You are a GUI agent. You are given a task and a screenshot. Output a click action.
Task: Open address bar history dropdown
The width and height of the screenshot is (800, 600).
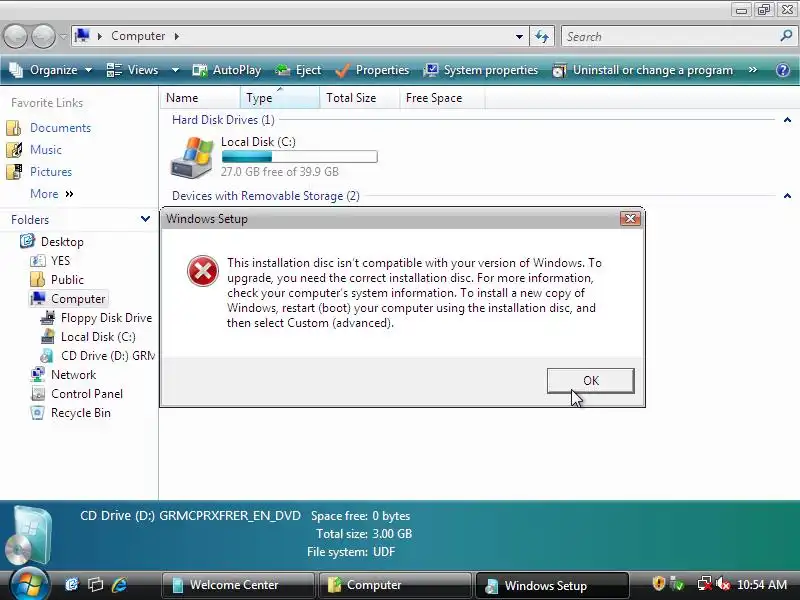click(519, 37)
